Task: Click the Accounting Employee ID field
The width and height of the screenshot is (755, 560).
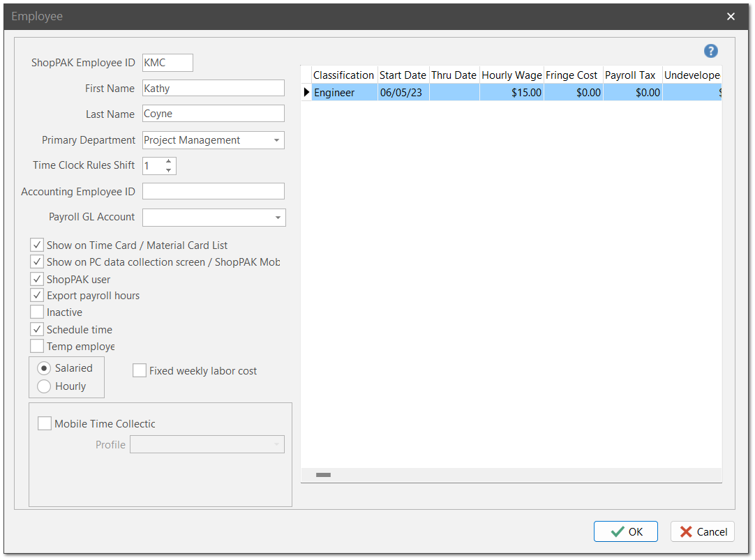Action: tap(214, 192)
